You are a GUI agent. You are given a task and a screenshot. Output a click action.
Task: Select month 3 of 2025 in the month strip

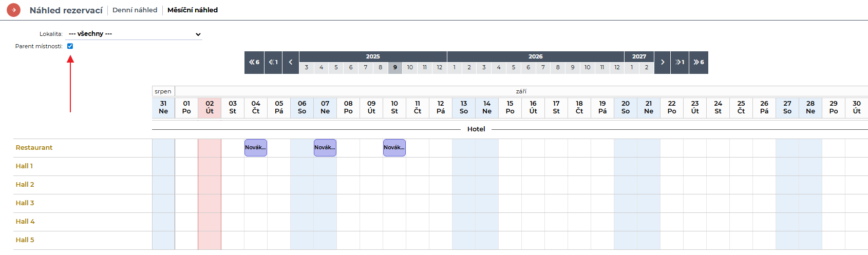[307, 68]
